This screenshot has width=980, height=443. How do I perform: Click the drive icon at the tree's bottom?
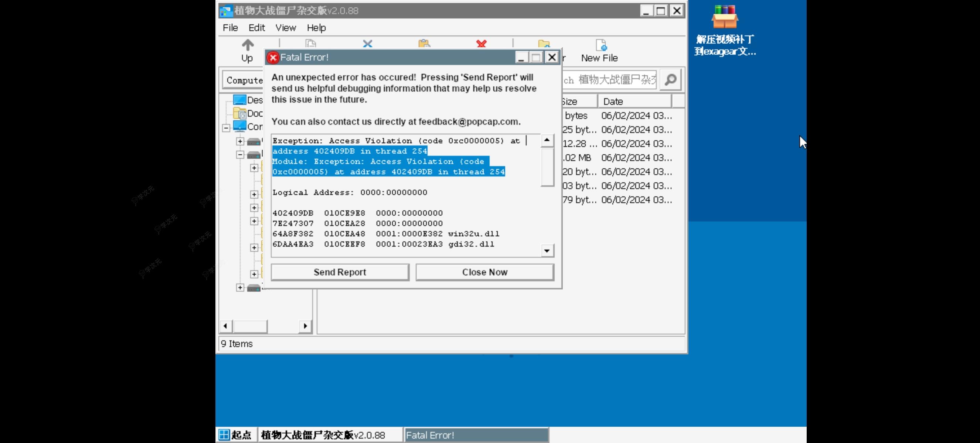[253, 288]
